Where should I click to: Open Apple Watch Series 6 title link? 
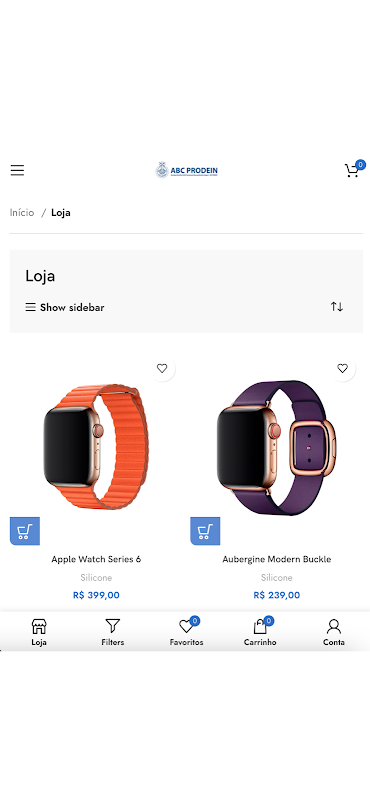[96, 559]
